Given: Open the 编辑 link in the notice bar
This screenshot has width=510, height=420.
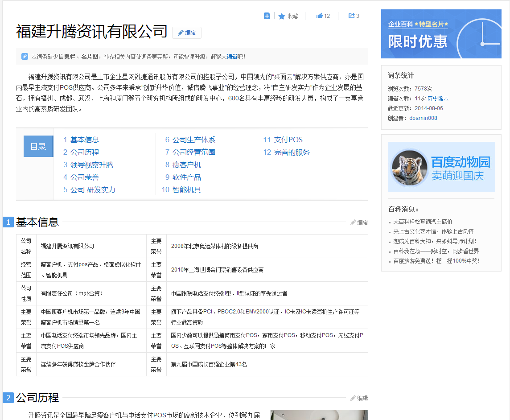Looking at the screenshot, I should [x=232, y=57].
